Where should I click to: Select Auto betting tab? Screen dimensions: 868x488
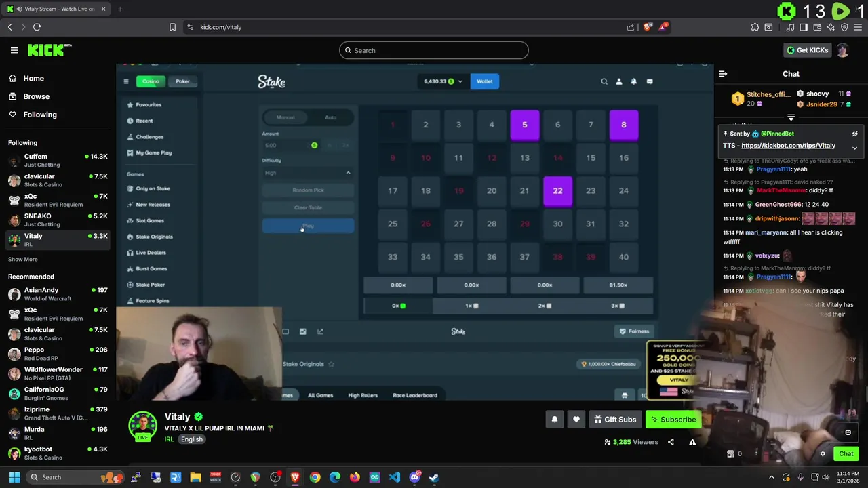click(330, 117)
